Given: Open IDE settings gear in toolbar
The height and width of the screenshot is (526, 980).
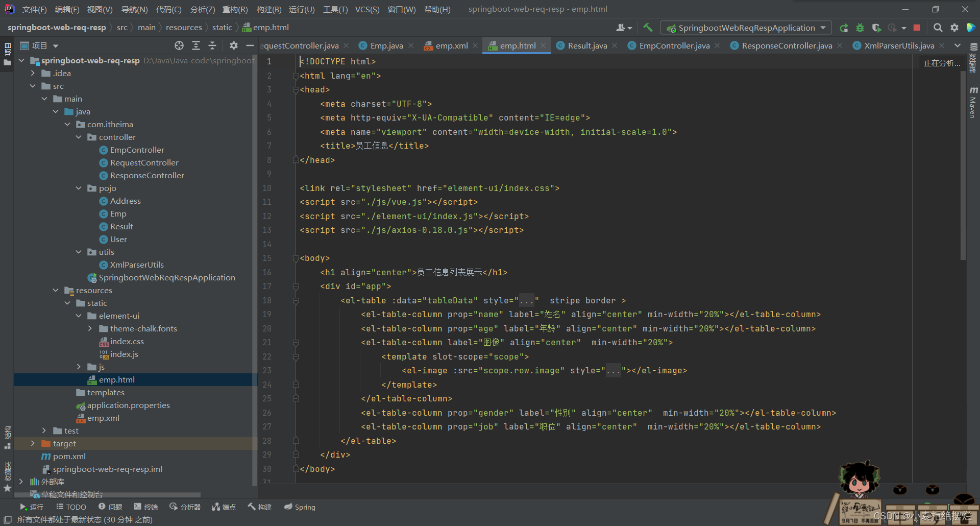Looking at the screenshot, I should coord(954,28).
